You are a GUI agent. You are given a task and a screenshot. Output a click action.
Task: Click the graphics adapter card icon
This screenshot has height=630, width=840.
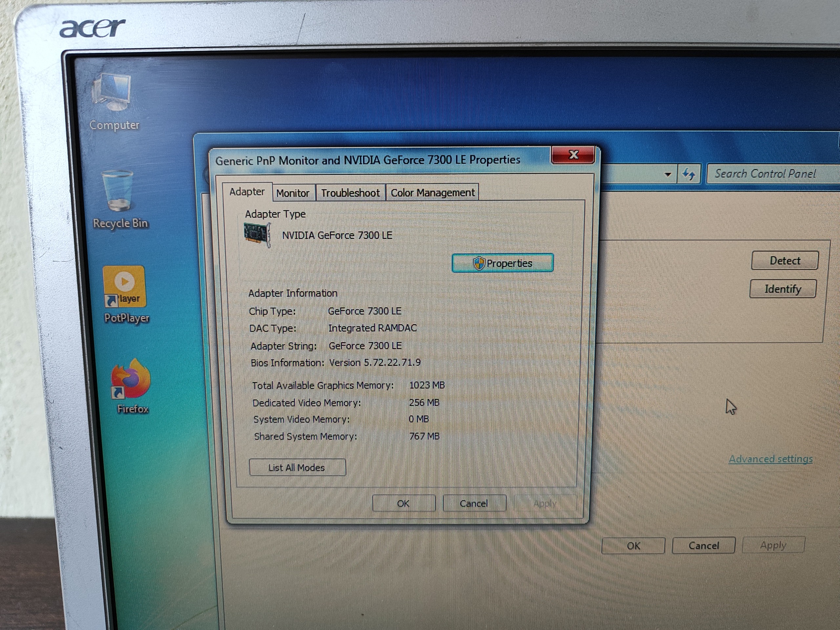coord(257,235)
